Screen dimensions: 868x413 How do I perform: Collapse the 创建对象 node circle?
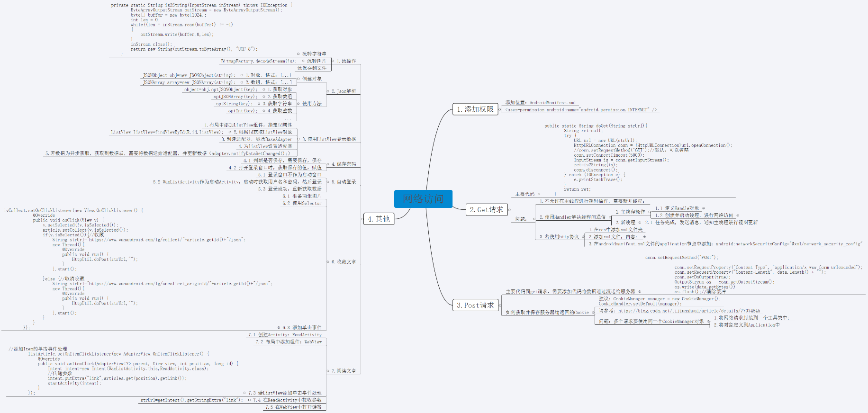pyautogui.click(x=298, y=79)
